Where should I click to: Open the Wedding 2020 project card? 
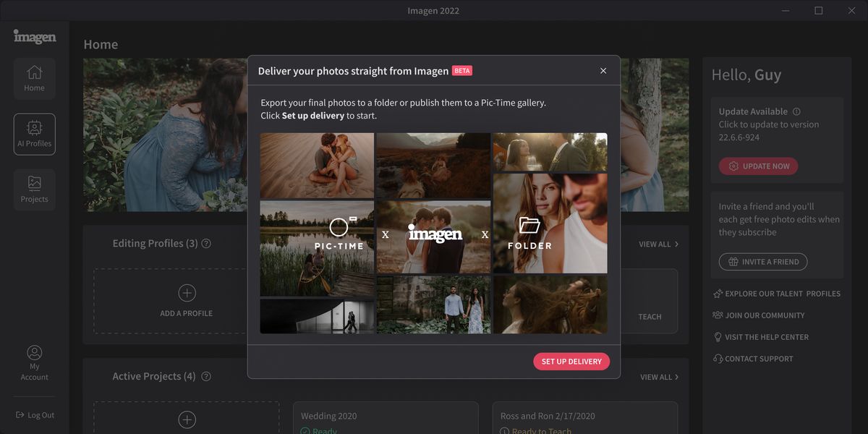tap(386, 418)
